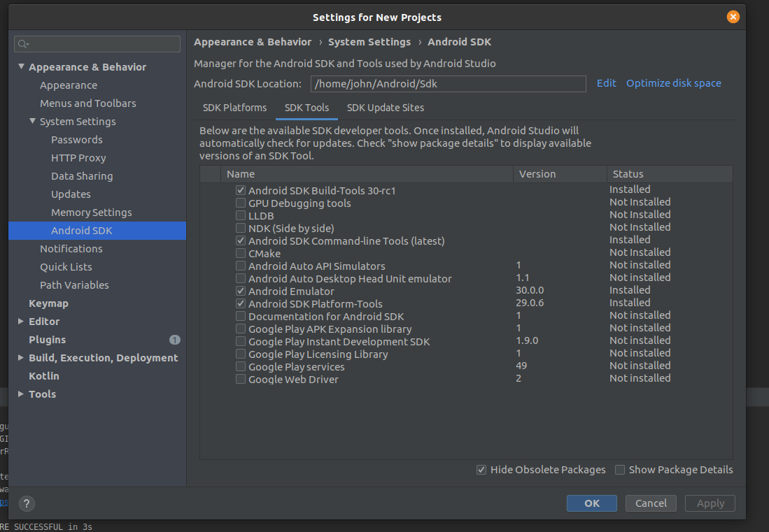
Task: Uncheck Android Emulator
Action: [x=240, y=291]
